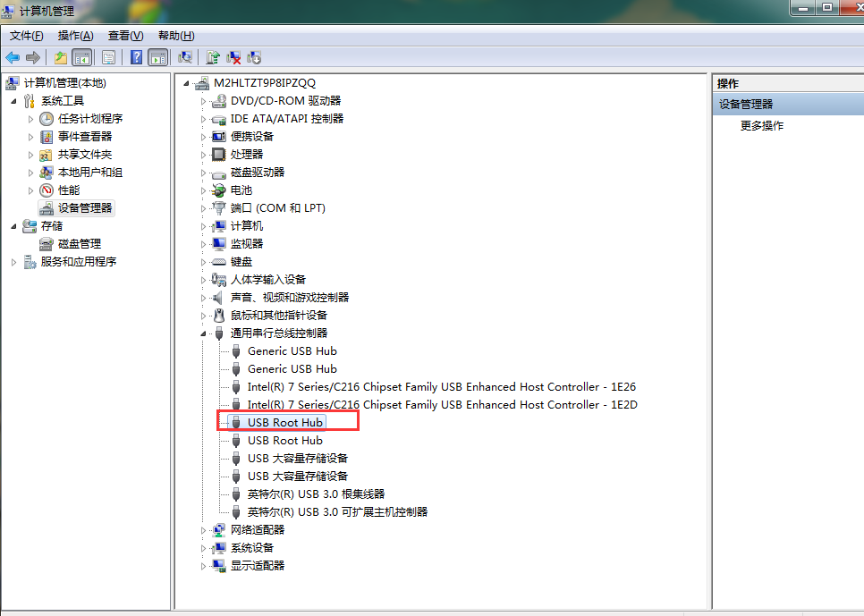Click the Uninstall device icon with red X
The width and height of the screenshot is (864, 616).
point(233,57)
